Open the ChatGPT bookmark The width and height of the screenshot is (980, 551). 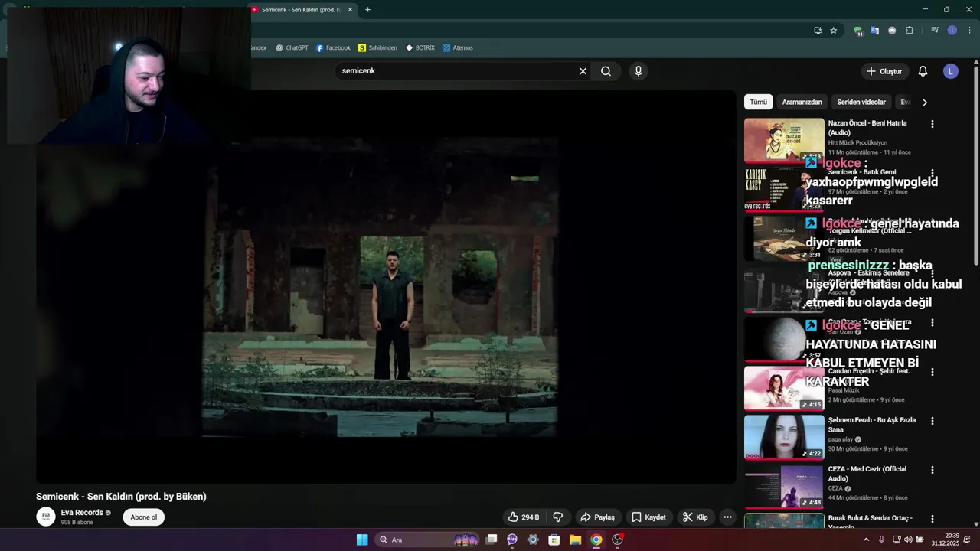point(292,47)
